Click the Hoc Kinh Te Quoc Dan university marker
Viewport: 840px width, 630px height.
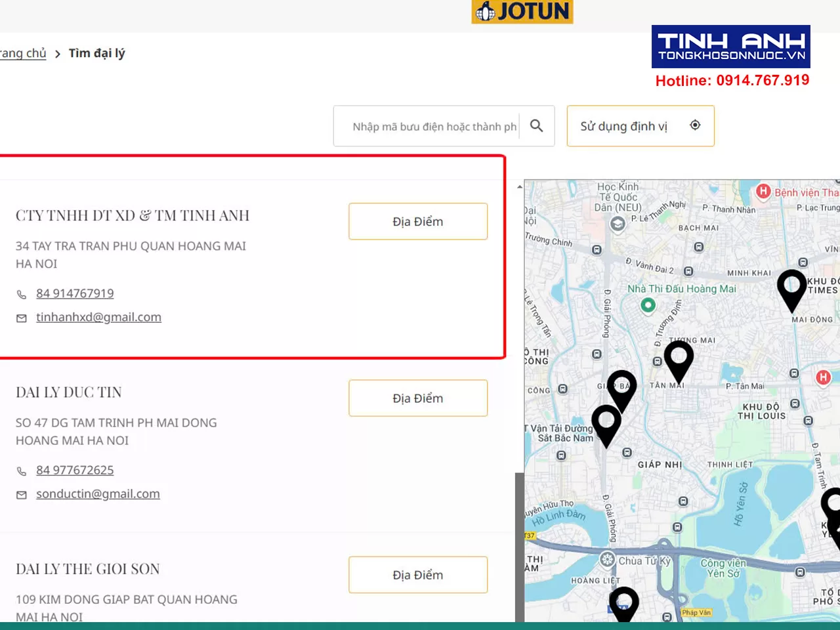point(617,224)
